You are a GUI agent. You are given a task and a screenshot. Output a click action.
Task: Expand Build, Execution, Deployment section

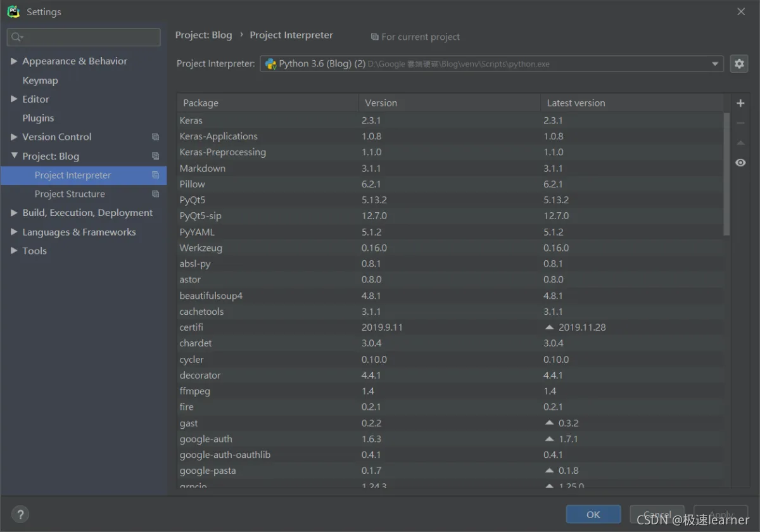point(14,213)
